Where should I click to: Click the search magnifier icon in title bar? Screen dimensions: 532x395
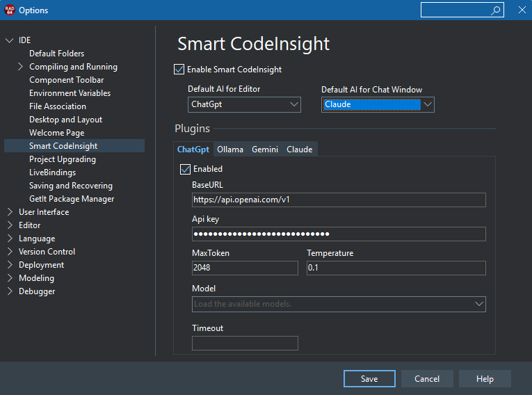tap(496, 10)
